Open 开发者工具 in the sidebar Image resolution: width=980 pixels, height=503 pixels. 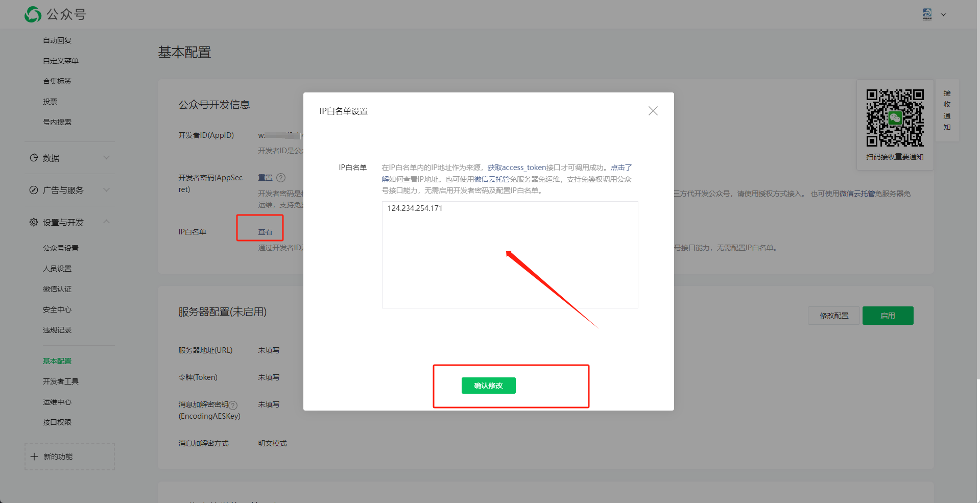(61, 381)
